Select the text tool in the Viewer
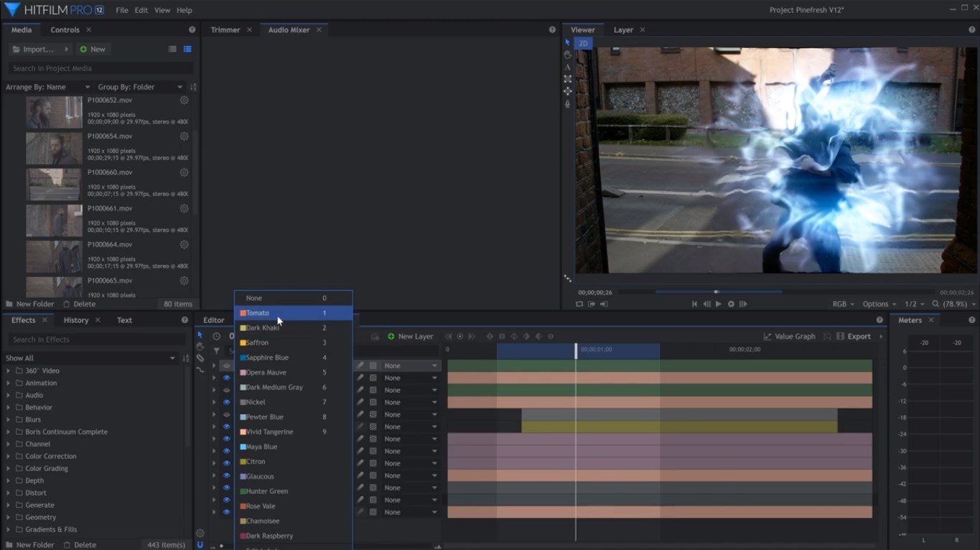980x550 pixels. pos(567,67)
